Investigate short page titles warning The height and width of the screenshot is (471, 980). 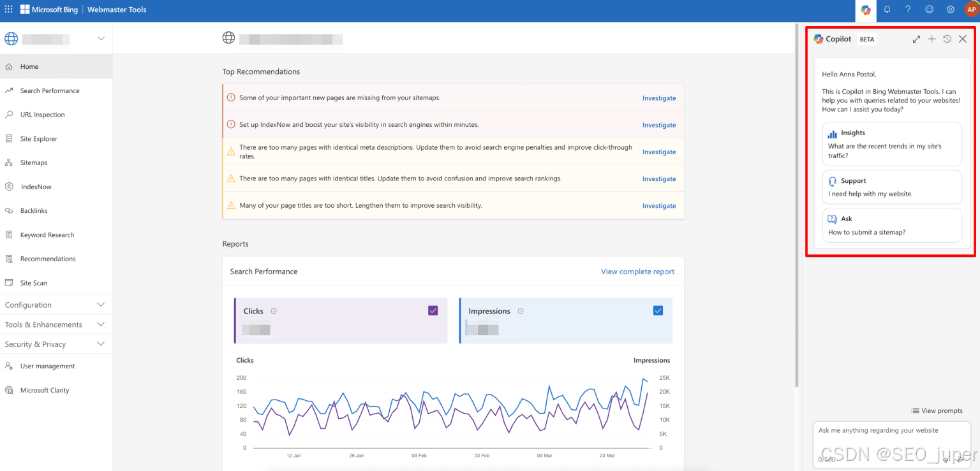[x=659, y=206]
